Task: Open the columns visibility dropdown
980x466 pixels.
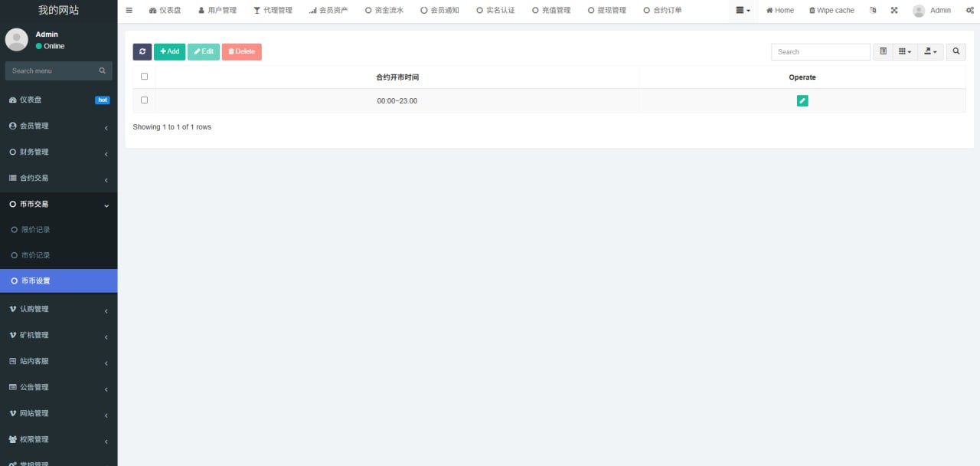Action: [x=905, y=51]
